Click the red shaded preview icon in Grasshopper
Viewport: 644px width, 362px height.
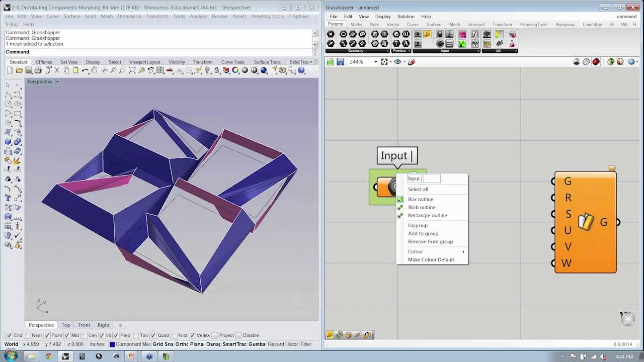point(596,62)
